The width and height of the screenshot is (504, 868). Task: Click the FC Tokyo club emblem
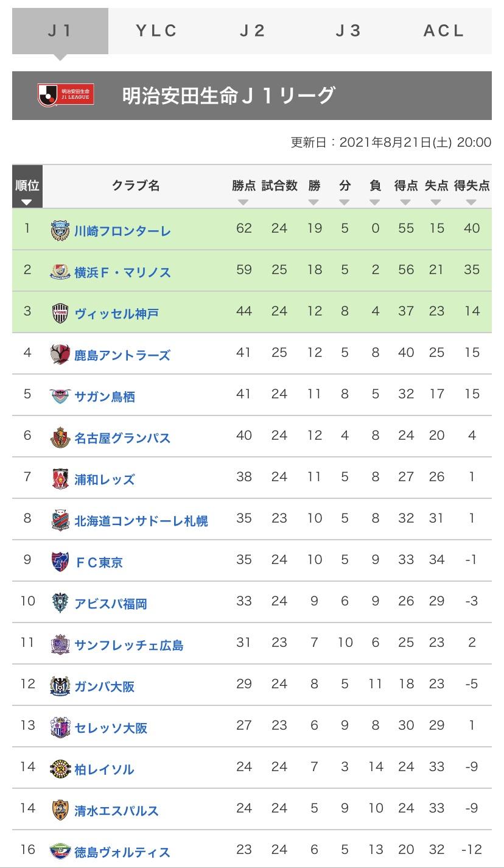pyautogui.click(x=60, y=562)
